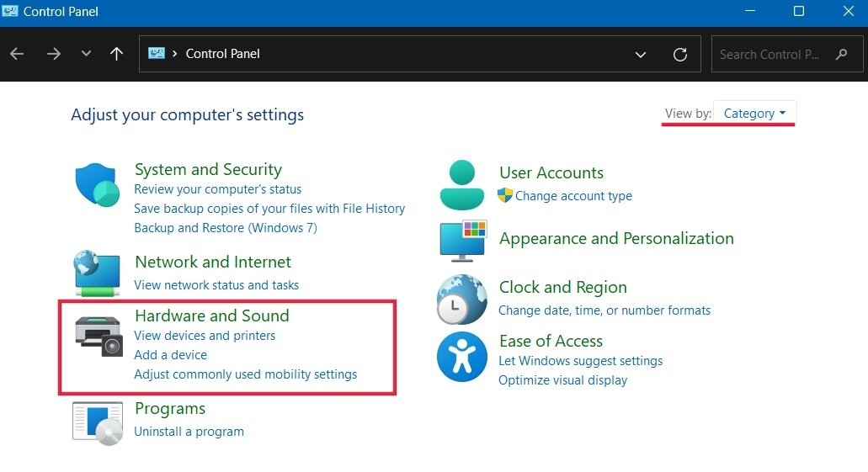The width and height of the screenshot is (868, 472).
Task: Click the Hardware and Sound printer icon
Action: click(x=99, y=336)
